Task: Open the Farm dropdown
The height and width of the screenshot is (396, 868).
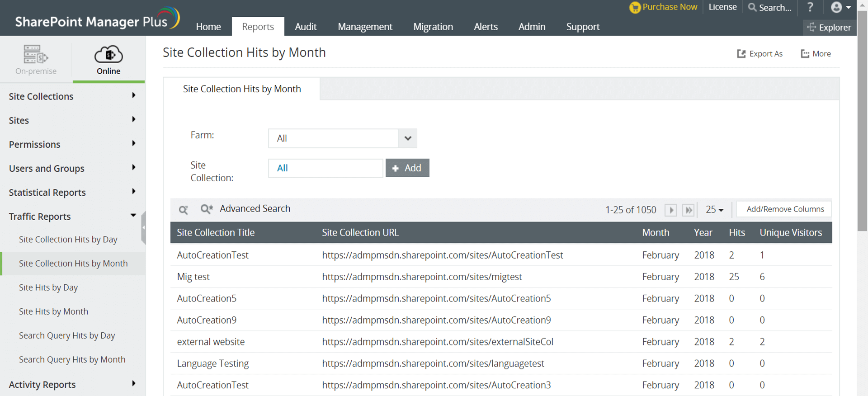Action: pyautogui.click(x=407, y=138)
